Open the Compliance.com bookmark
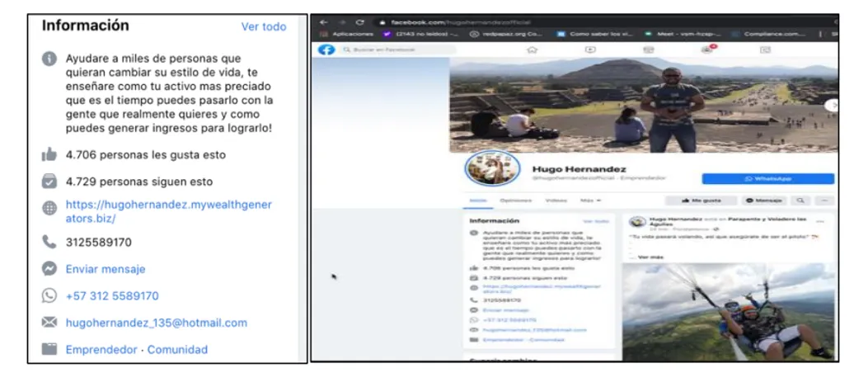868x373 pixels. 769,34
